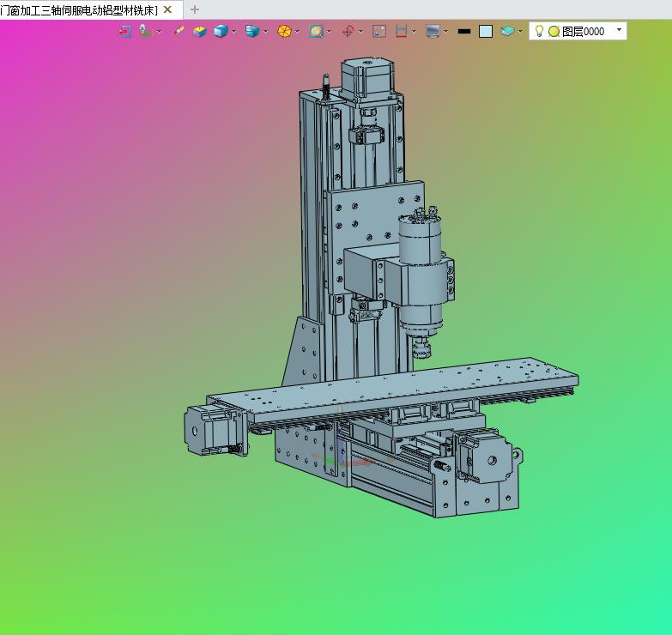Screen dimensions: 672x635
Task: Click the exit/return icon at toolbar start
Action: [125, 31]
